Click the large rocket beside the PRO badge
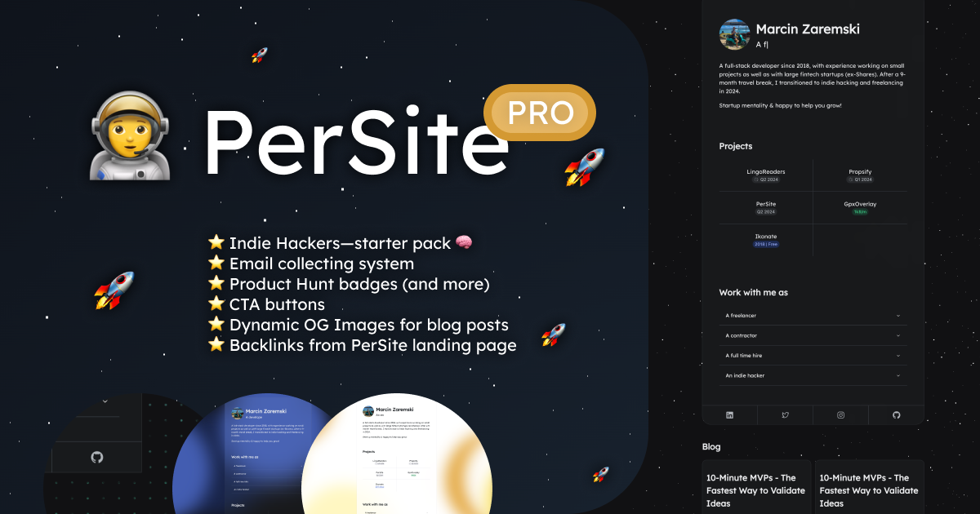This screenshot has width=980, height=514. pyautogui.click(x=585, y=167)
